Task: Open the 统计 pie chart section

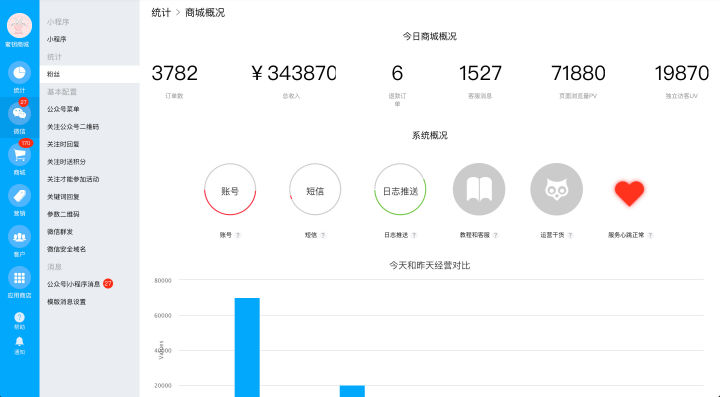Action: click(19, 73)
